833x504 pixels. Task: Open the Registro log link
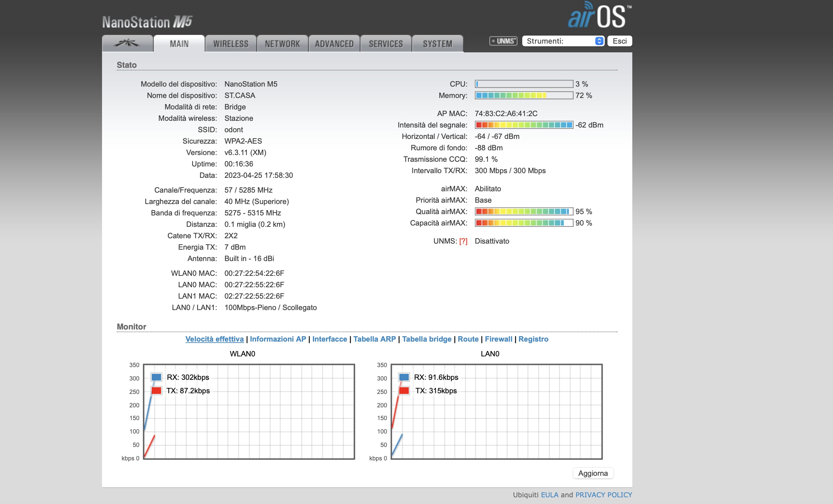(534, 339)
